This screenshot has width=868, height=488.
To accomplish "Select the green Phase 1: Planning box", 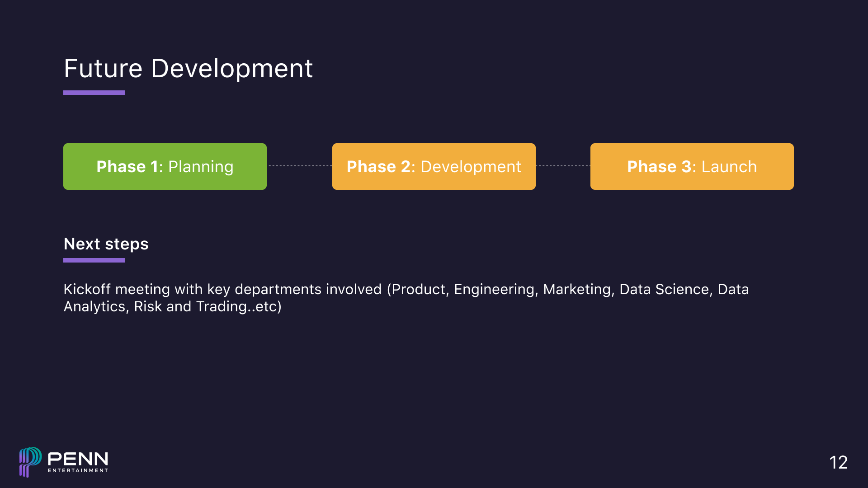I will pos(165,166).
